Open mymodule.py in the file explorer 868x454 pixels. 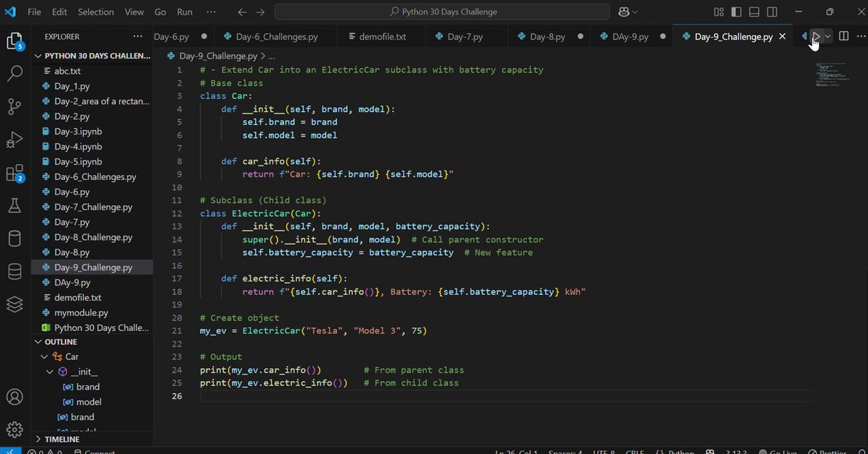coord(93,313)
